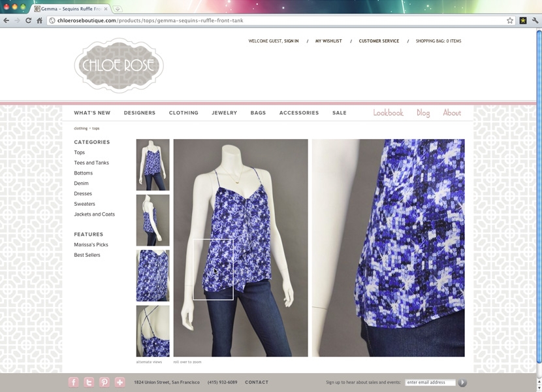Image resolution: width=542 pixels, height=392 pixels.
Task: Select the back straps thumbnail
Action: point(153,331)
